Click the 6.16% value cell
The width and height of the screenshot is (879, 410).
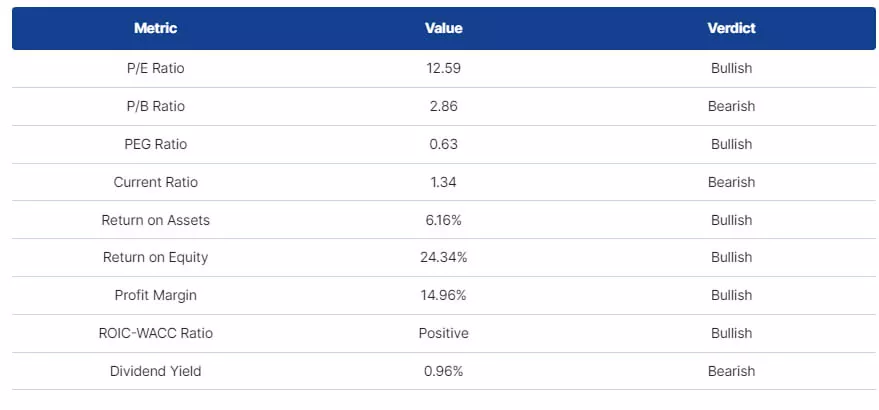tap(443, 220)
